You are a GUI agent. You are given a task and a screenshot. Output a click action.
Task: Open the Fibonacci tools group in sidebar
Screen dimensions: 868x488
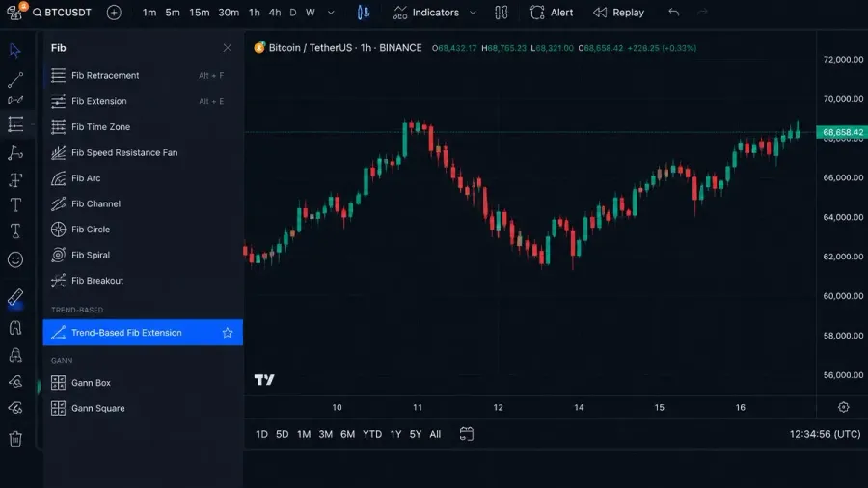[x=14, y=124]
